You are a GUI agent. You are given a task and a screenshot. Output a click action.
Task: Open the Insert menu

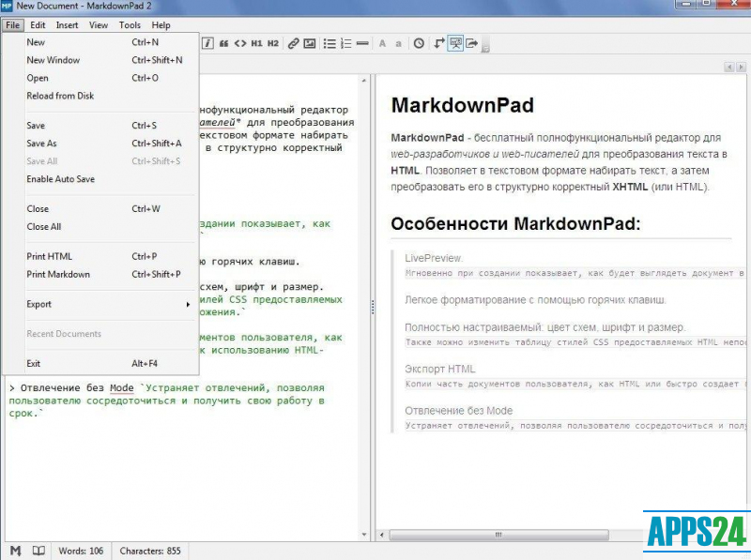tap(67, 25)
